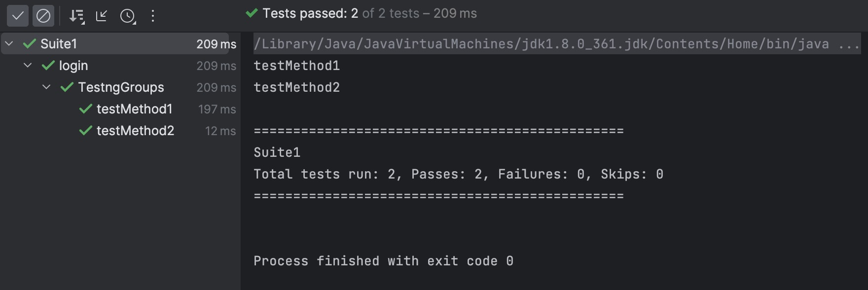Click the Process finished exit code line
Image resolution: width=868 pixels, height=290 pixels.
(x=383, y=261)
